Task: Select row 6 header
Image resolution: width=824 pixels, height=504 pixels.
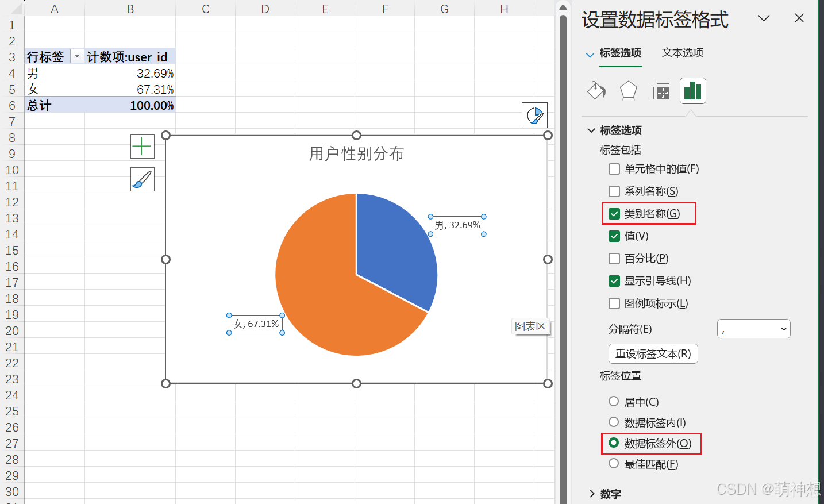Action: (12, 105)
